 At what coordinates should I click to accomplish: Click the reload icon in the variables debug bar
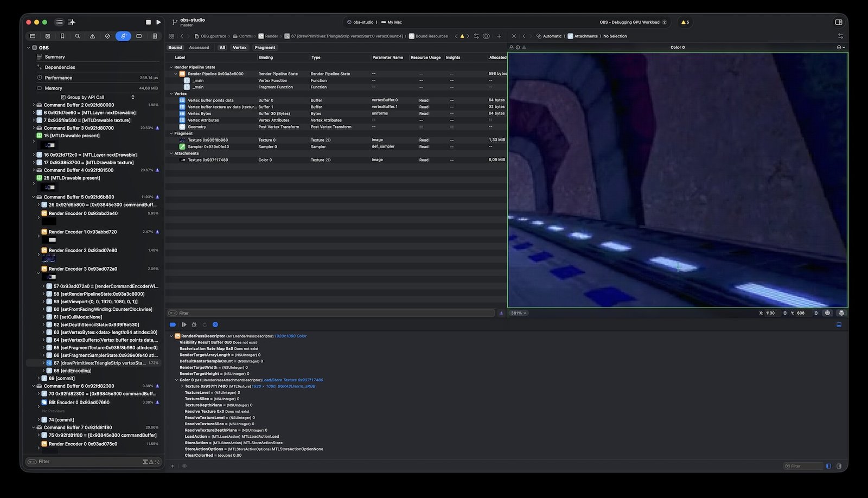click(204, 324)
